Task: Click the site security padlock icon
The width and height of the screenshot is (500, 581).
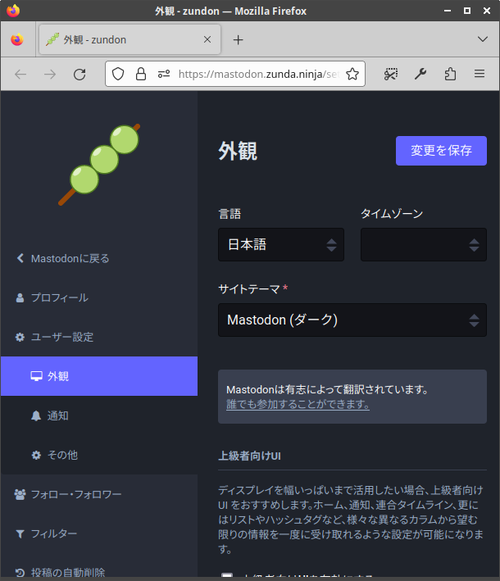Action: [140, 74]
